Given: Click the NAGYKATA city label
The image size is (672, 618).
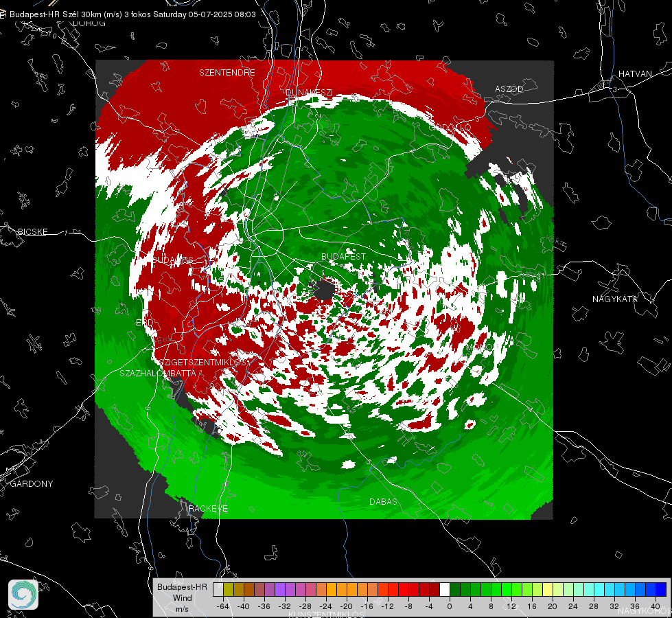Looking at the screenshot, I should point(615,299).
